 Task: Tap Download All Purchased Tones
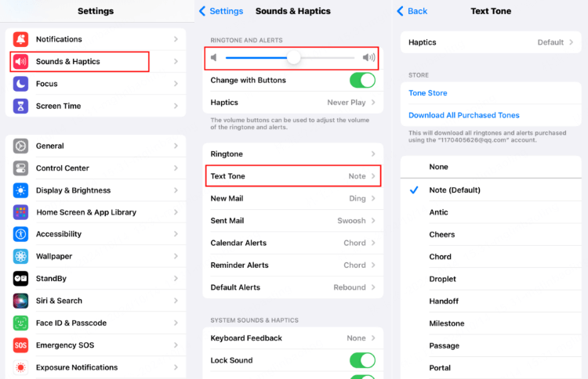pyautogui.click(x=464, y=115)
